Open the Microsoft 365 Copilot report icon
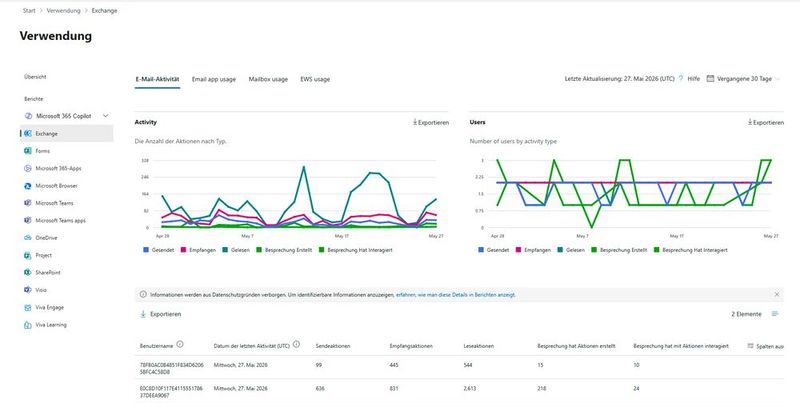Viewport: 800px width, 419px height. coord(29,116)
